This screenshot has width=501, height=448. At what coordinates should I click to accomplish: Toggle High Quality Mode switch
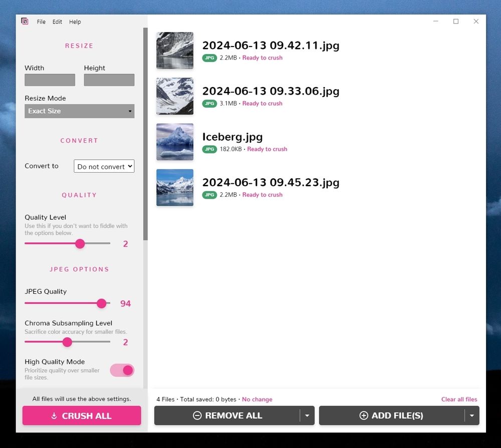click(x=122, y=370)
